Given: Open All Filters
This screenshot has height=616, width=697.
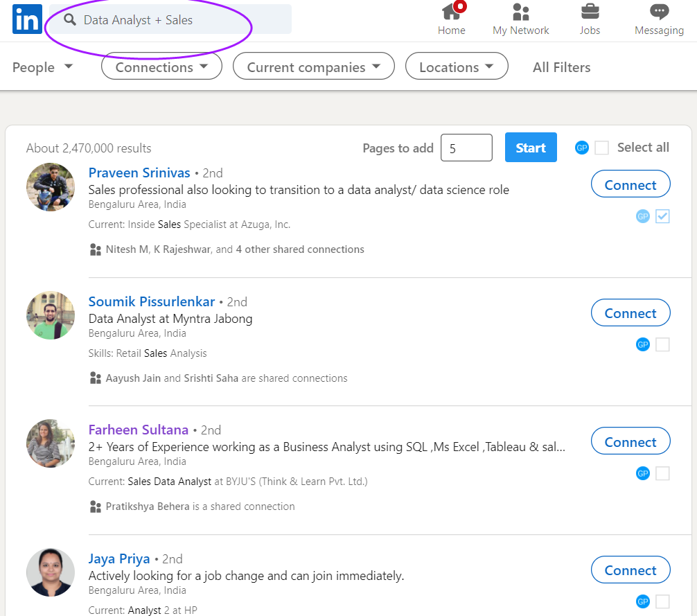Looking at the screenshot, I should point(561,67).
